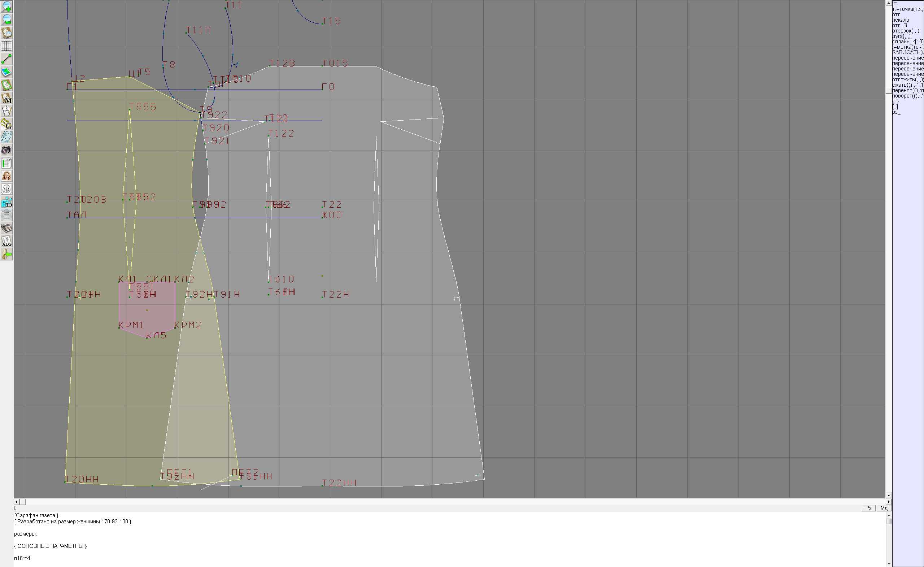Select the line segment drawing tool
The height and width of the screenshot is (567, 924).
6,59
